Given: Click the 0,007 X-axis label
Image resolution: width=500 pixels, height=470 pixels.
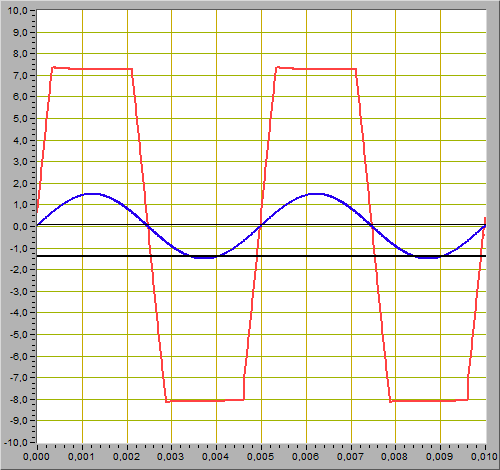Looking at the screenshot, I should tap(351, 457).
